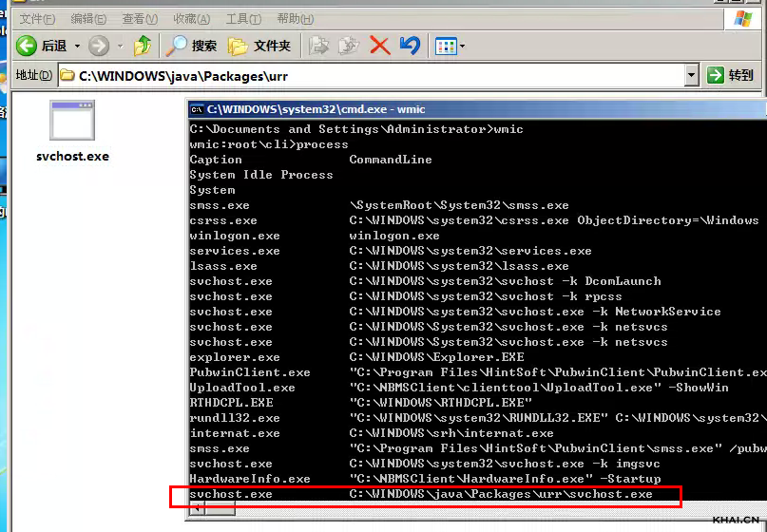Open the File (文件) menu

tap(36, 19)
